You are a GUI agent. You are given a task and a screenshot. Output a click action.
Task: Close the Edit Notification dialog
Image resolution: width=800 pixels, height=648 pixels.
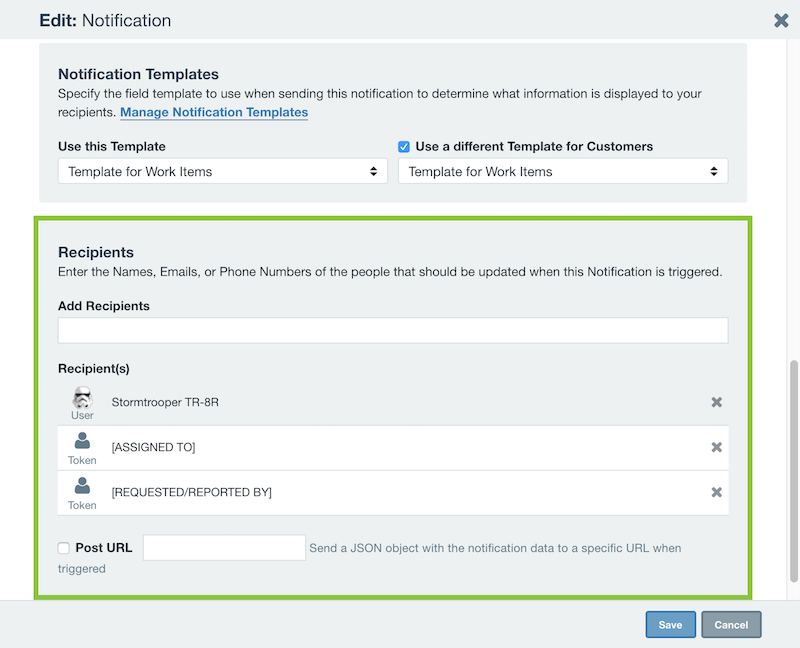click(781, 20)
